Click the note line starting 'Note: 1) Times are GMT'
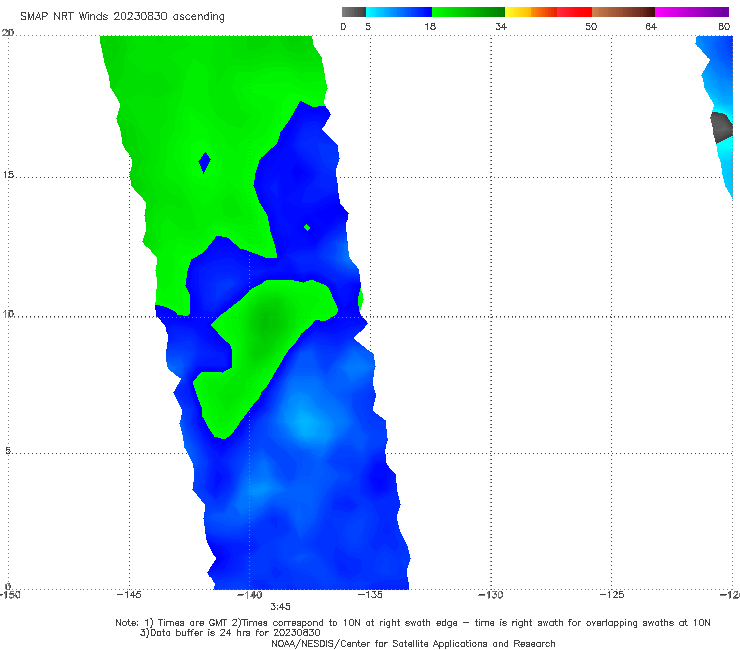 click(x=413, y=623)
